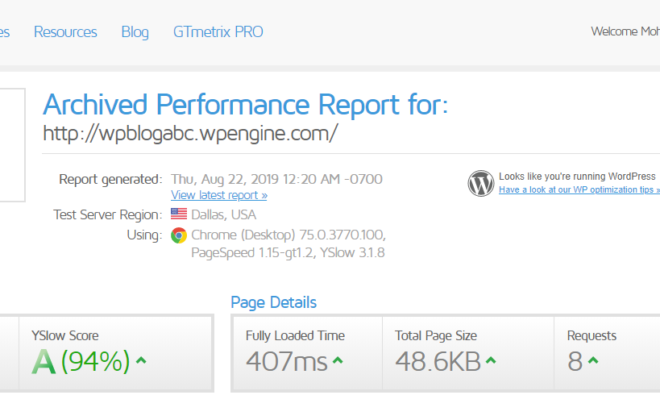Select the Requests box
This screenshot has height=420, width=660.
tap(607, 354)
